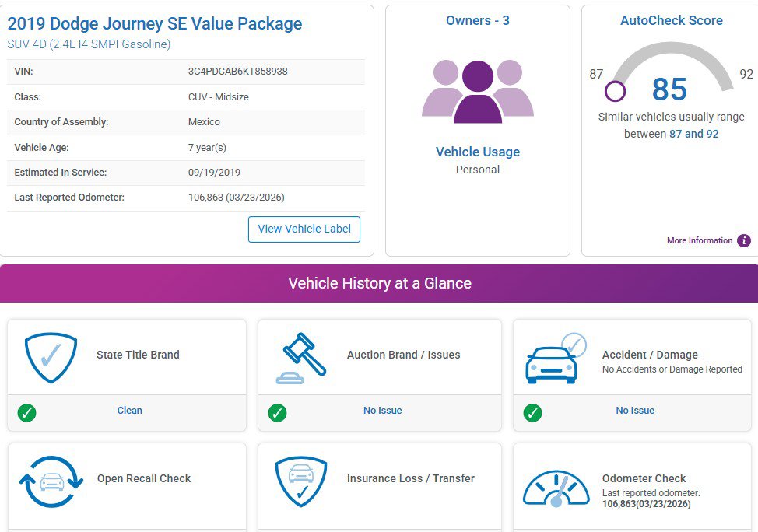
Task: Click the between 87 and 92 range text
Action: pyautogui.click(x=672, y=134)
